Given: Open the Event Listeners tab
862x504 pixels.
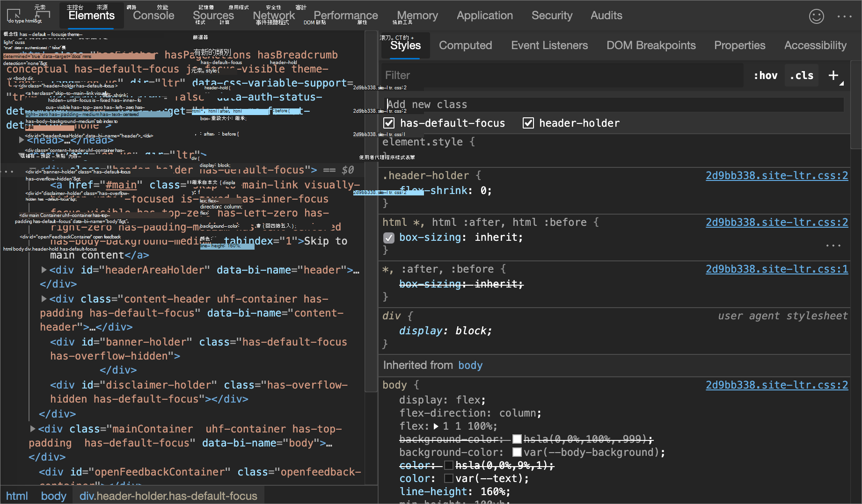Looking at the screenshot, I should (549, 45).
